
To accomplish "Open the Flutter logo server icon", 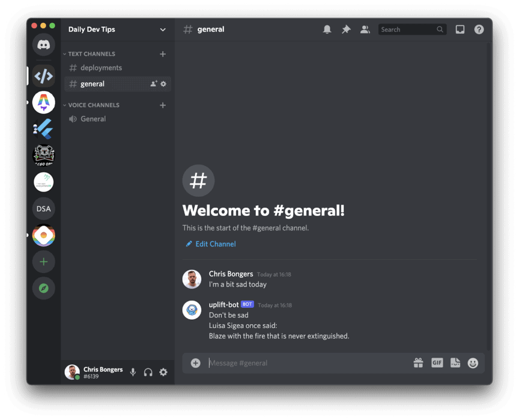I will coord(43,129).
